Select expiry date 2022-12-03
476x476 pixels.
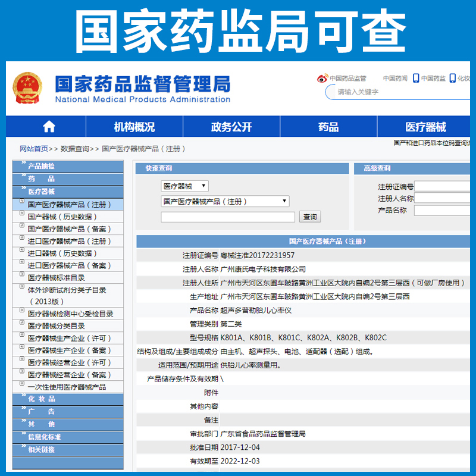pyautogui.click(x=240, y=461)
